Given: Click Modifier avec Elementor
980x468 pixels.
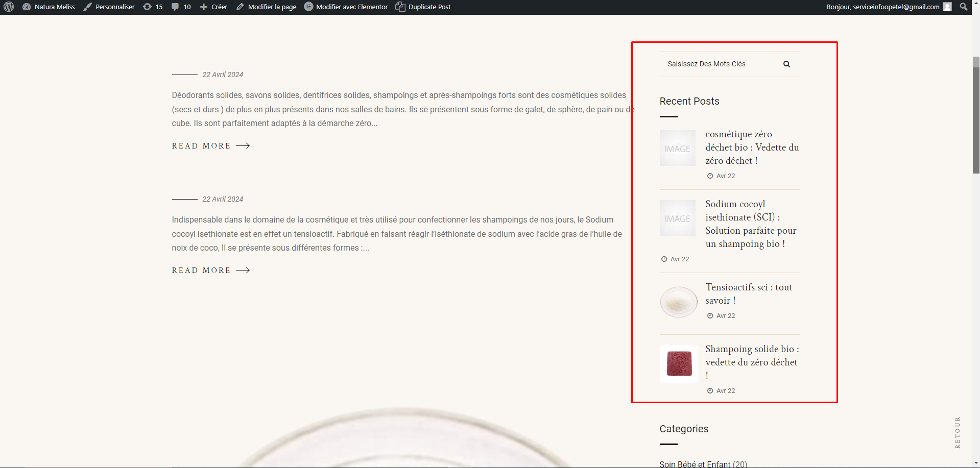Looking at the screenshot, I should tap(346, 7).
